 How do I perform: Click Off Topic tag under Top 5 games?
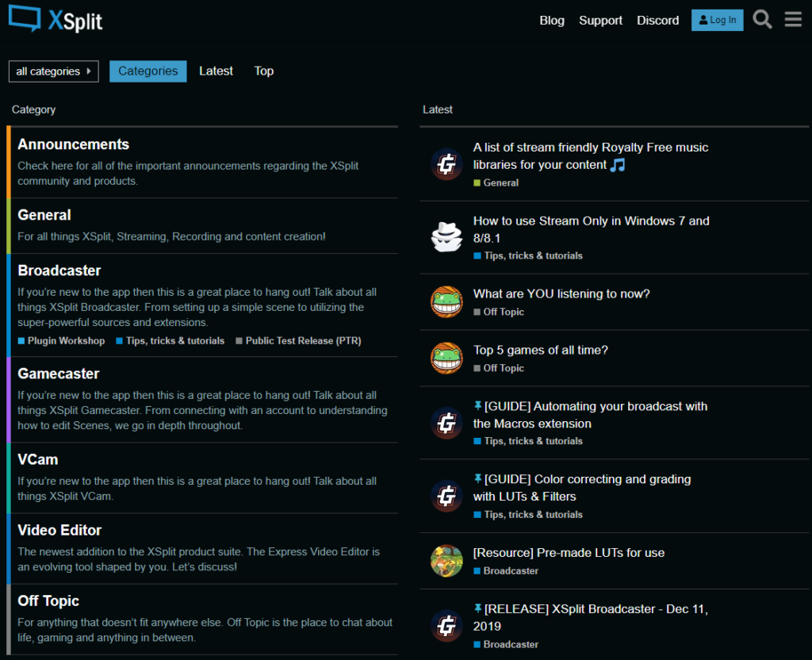(x=499, y=368)
